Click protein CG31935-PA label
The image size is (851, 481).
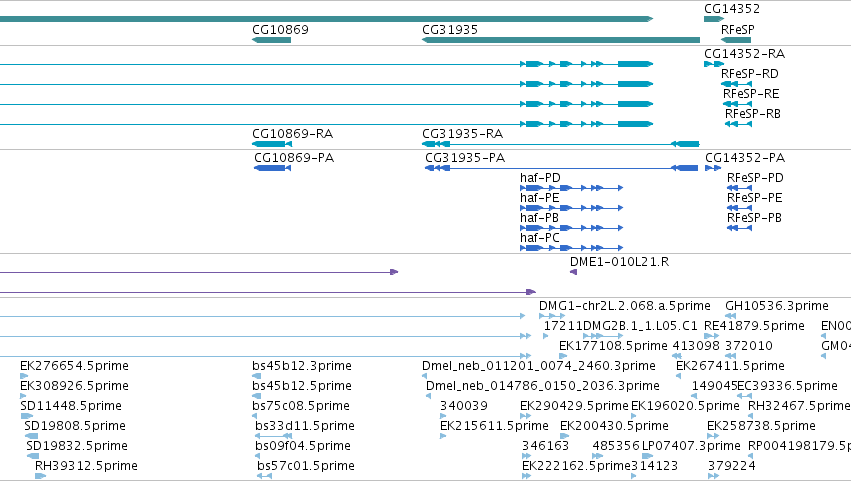[465, 158]
